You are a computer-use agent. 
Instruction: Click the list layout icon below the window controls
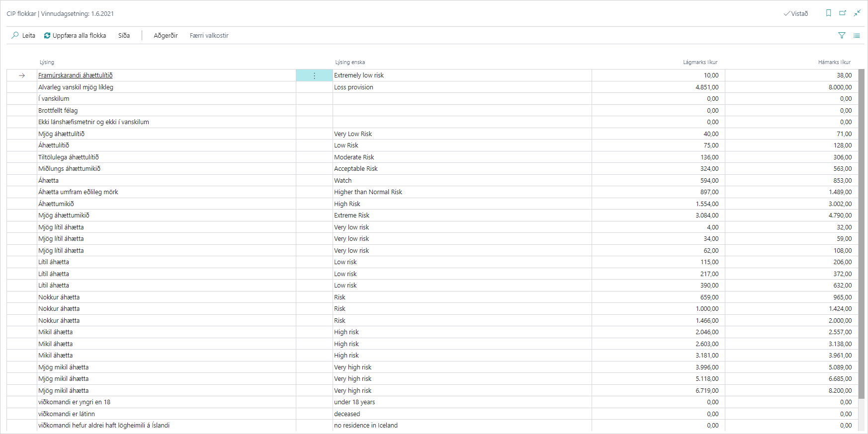pos(857,35)
